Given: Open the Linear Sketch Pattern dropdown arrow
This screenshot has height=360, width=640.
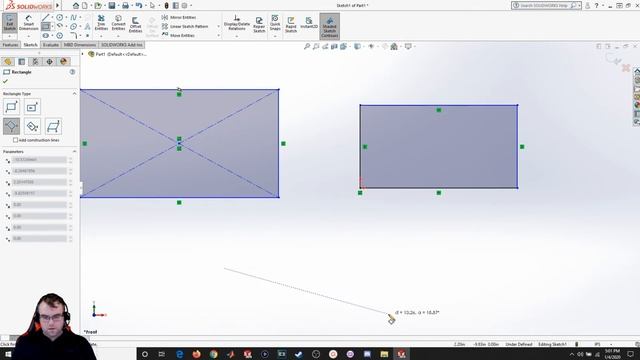Looking at the screenshot, I should click(x=218, y=27).
